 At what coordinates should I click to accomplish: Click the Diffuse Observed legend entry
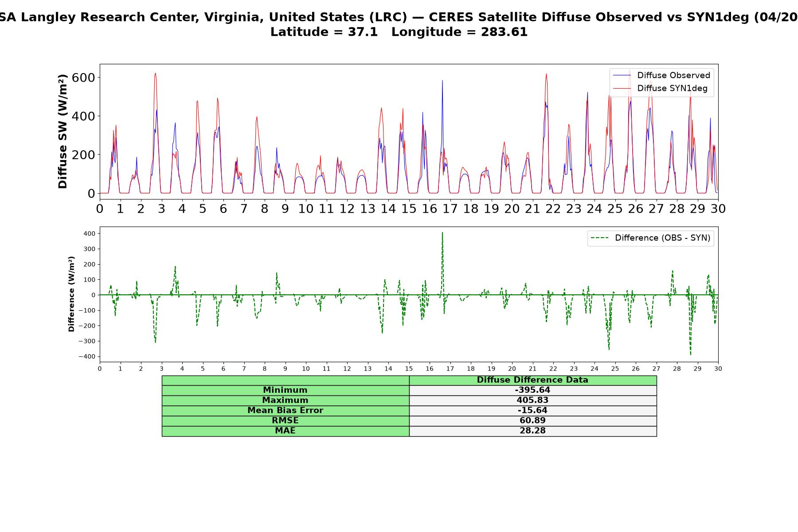(661, 75)
